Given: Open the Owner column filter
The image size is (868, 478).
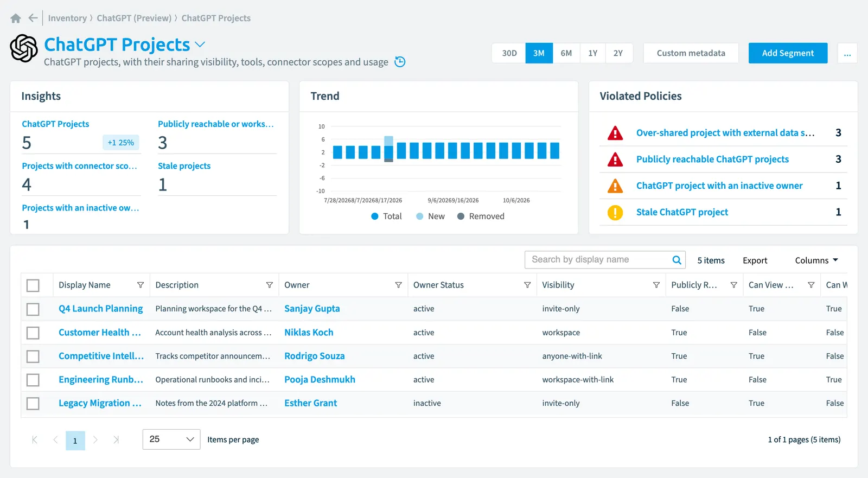Looking at the screenshot, I should click(x=398, y=285).
